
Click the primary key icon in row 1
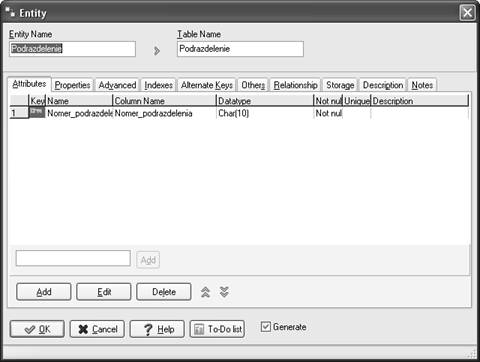point(37,113)
